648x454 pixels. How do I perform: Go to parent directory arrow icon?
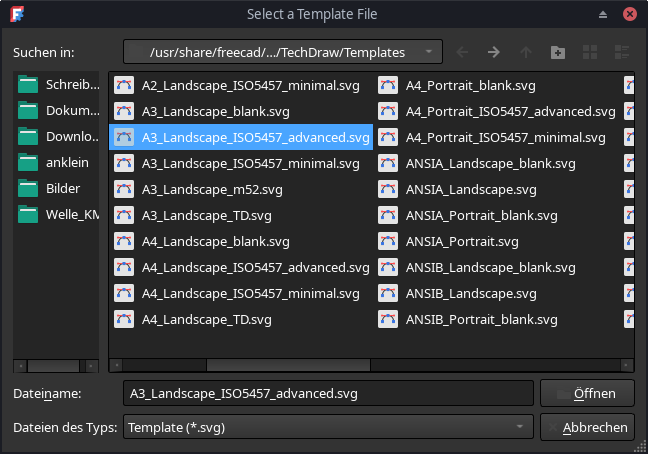point(525,52)
